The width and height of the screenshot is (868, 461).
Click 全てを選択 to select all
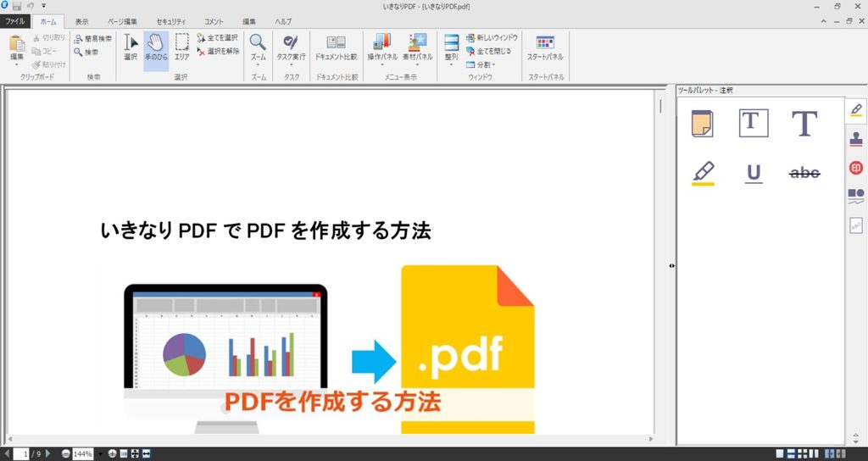click(218, 37)
